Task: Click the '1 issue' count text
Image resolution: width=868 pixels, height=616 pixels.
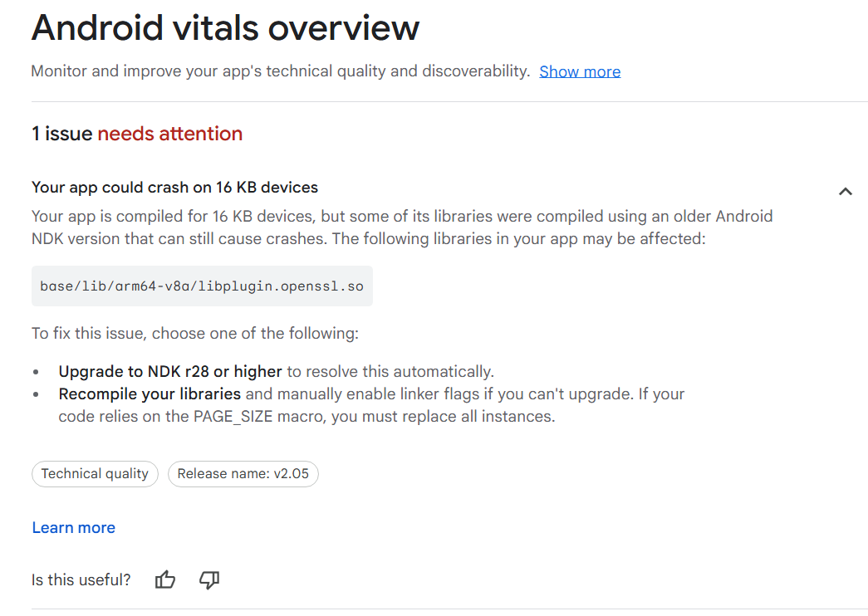Action: [62, 134]
